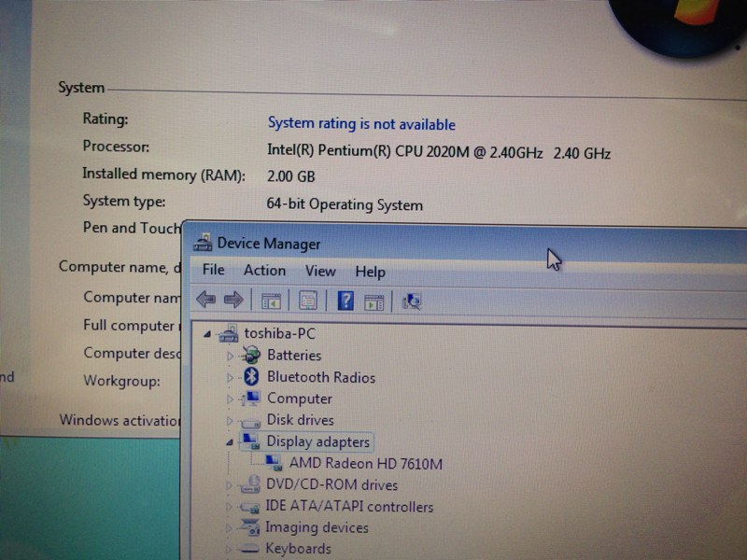Viewport: 747px width, 560px height.
Task: Select the Batteries device icon
Action: pos(251,356)
